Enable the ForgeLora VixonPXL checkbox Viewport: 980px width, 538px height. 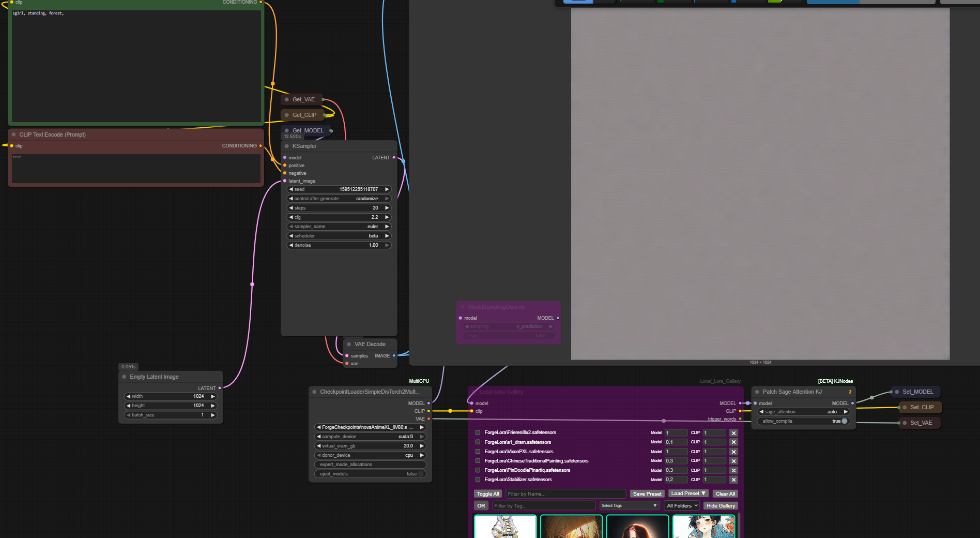478,452
